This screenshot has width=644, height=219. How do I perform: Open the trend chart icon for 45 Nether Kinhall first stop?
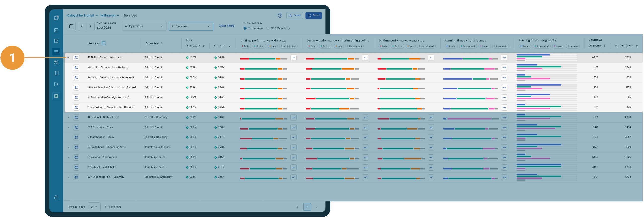click(x=293, y=57)
